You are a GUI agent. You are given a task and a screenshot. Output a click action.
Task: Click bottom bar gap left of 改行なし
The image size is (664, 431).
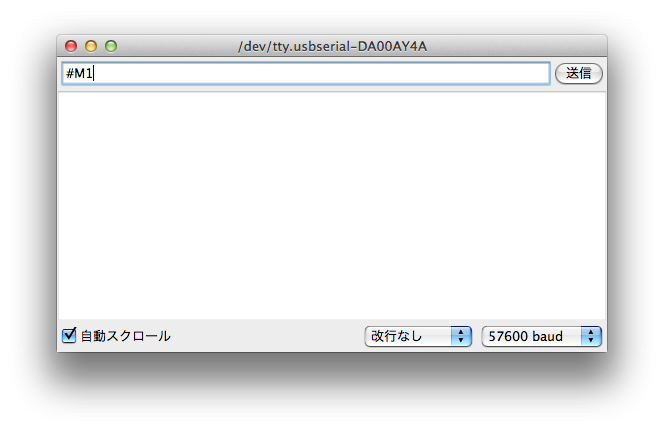click(x=267, y=337)
